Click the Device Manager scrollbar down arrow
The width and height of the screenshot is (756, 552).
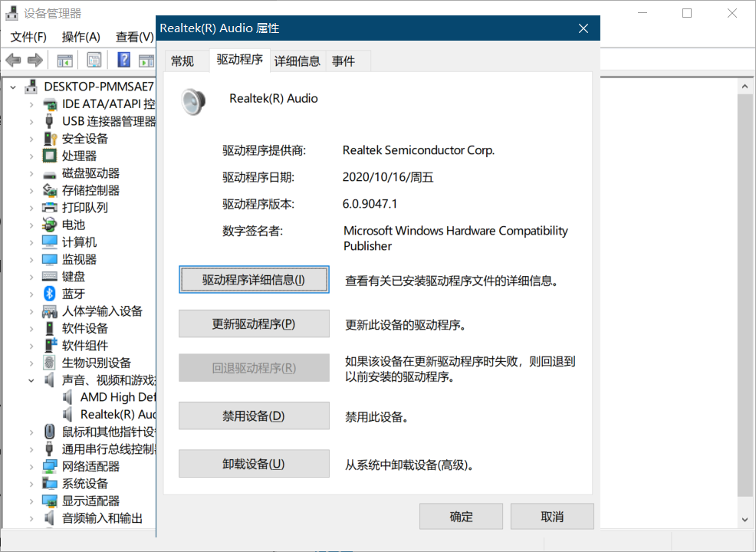745,519
